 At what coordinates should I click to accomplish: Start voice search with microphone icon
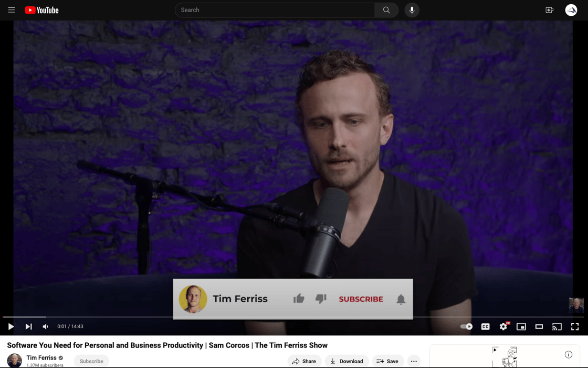(412, 10)
